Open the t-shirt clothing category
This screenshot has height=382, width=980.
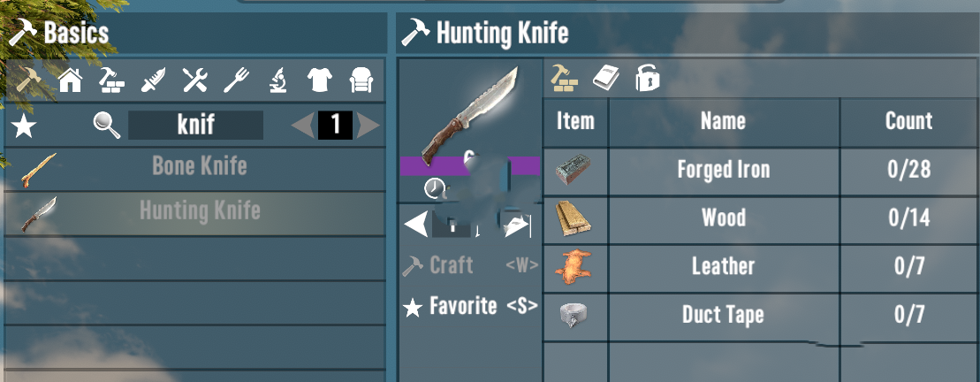(x=319, y=80)
